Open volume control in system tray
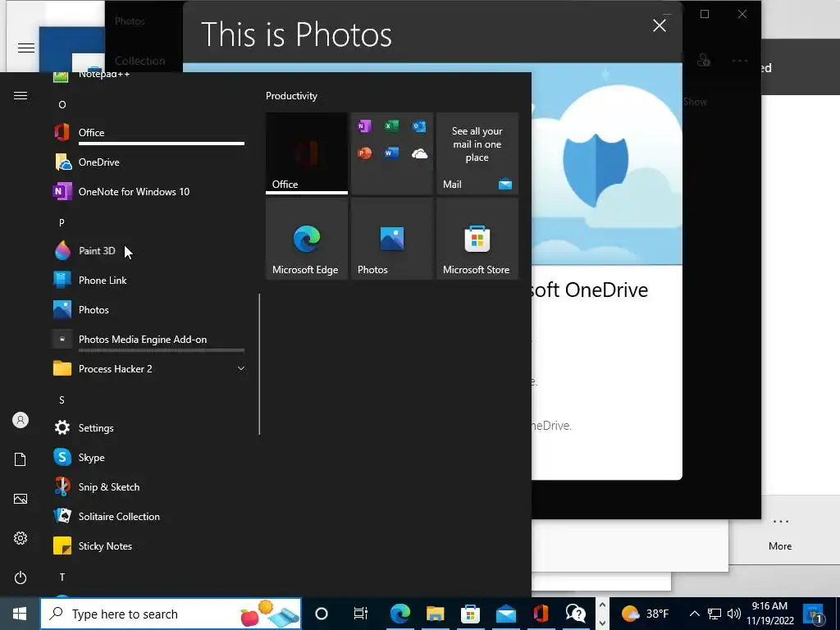Screen dimensions: 840x630 [x=734, y=614]
